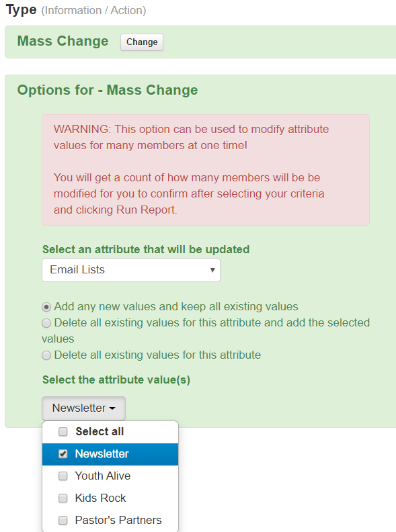Check the Select all checkbox
This screenshot has height=532, width=396.
coord(63,431)
